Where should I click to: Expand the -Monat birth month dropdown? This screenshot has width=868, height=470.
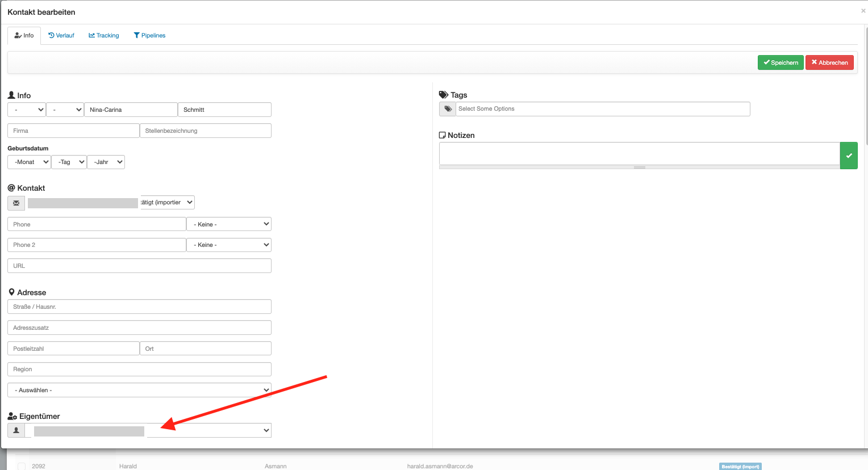[29, 162]
